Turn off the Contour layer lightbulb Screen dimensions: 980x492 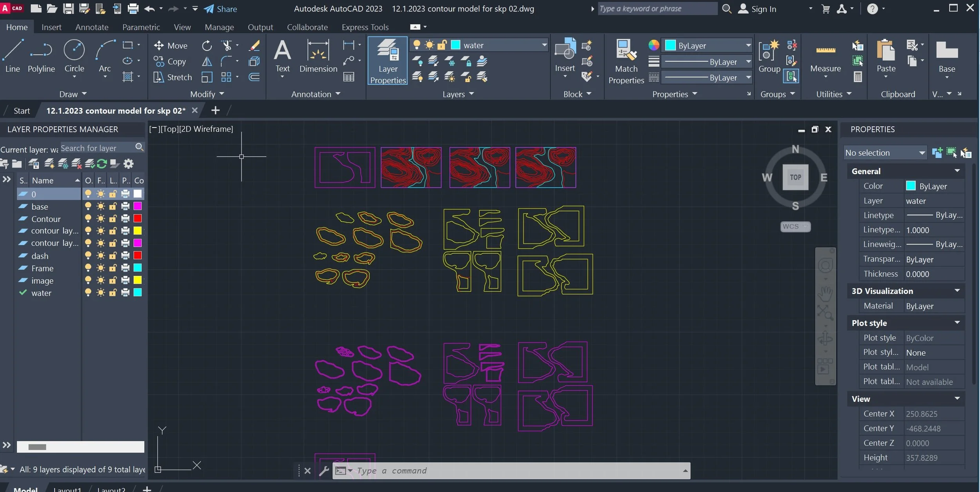88,218
